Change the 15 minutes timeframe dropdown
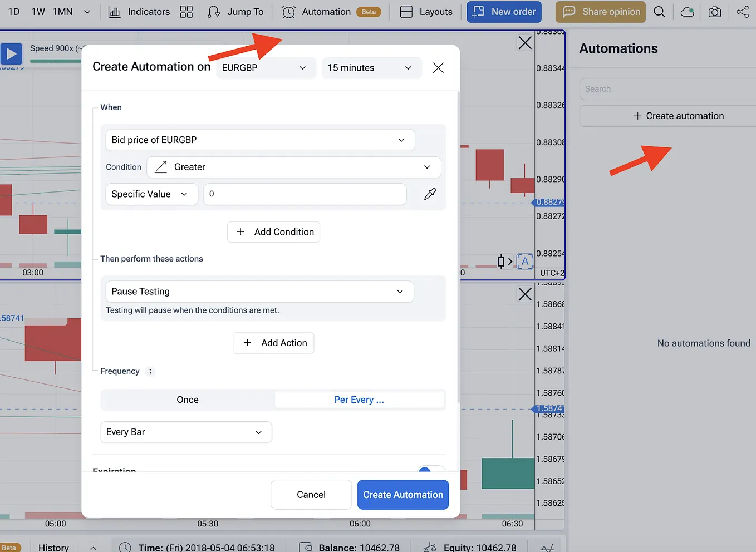 [371, 67]
